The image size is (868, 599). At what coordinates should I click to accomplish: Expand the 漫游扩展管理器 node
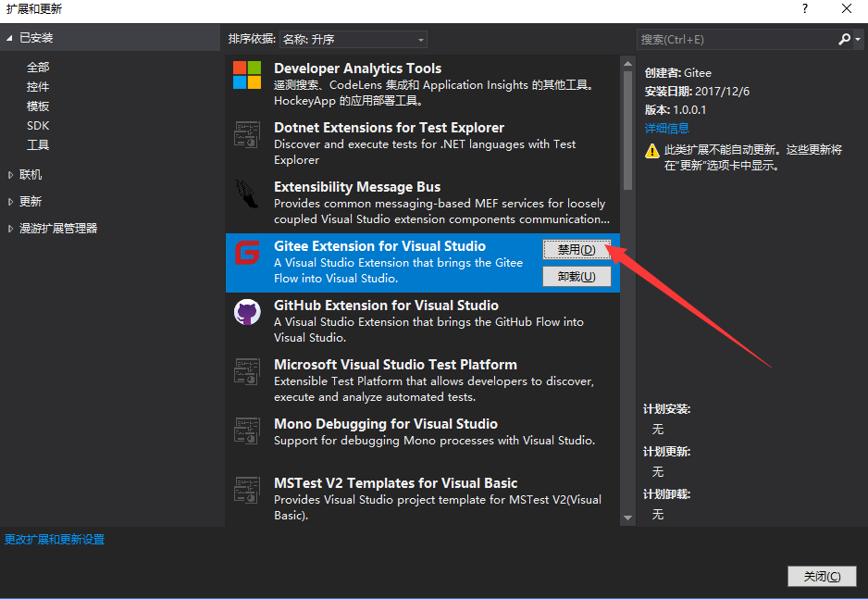click(10, 229)
